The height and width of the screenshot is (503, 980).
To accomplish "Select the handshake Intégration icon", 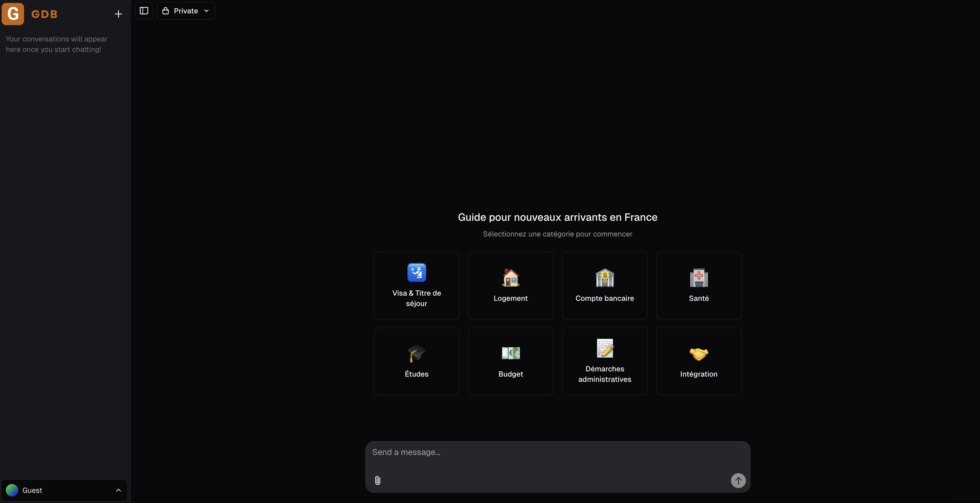I will coord(698,353).
